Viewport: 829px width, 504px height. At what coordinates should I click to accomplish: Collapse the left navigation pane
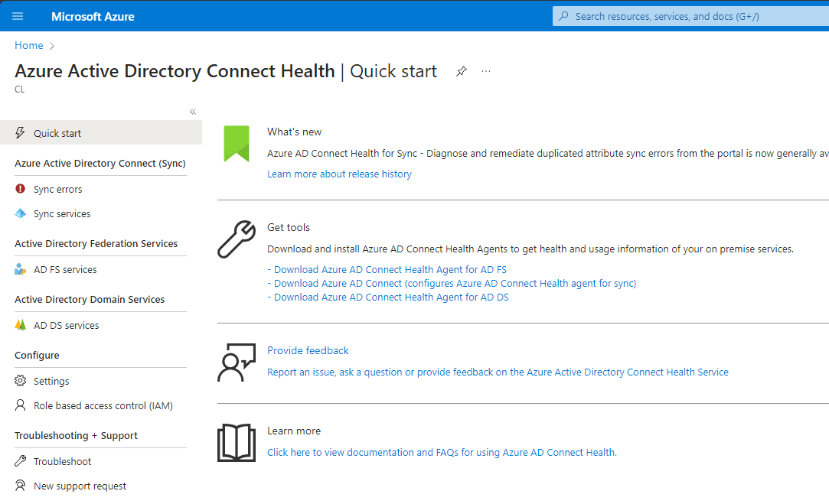click(193, 112)
